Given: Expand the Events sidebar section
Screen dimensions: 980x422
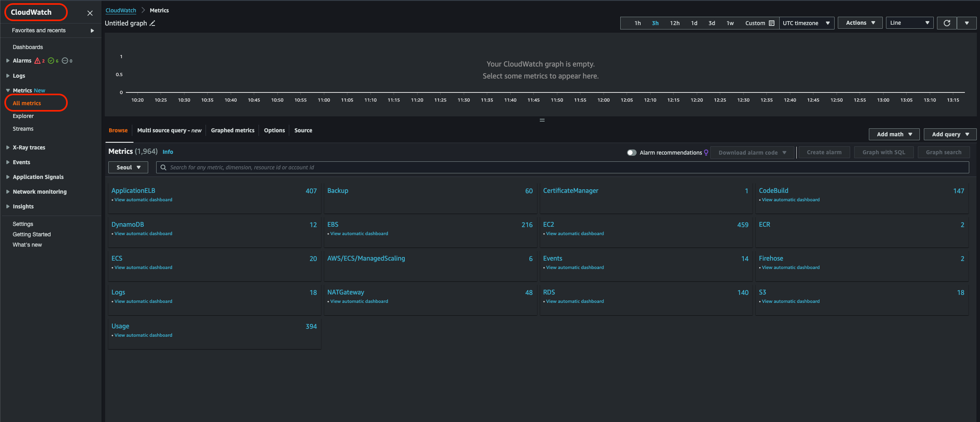Looking at the screenshot, I should pos(8,162).
